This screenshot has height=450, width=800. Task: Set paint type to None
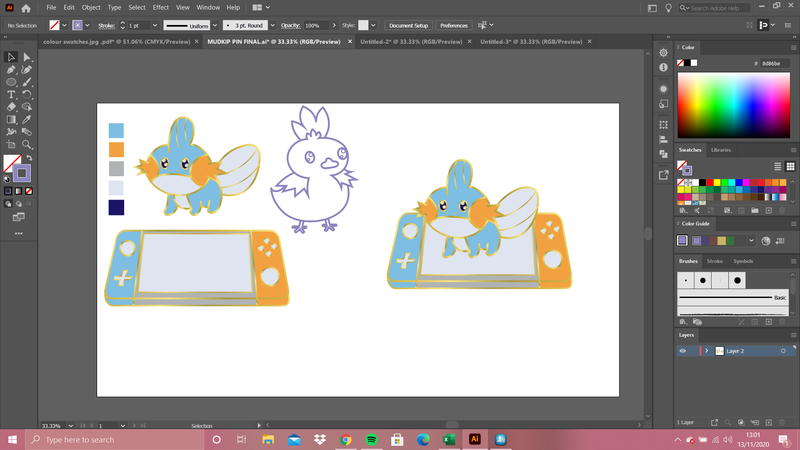tap(29, 191)
